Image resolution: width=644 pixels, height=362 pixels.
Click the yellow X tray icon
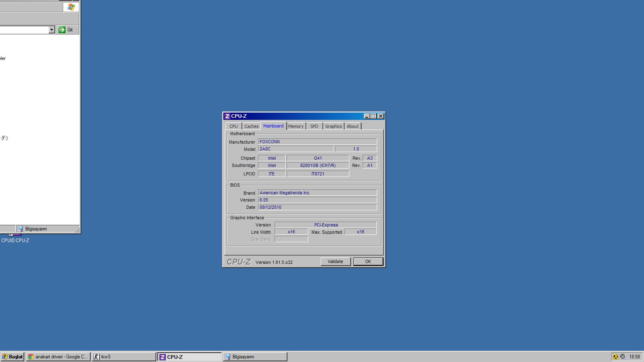click(615, 357)
